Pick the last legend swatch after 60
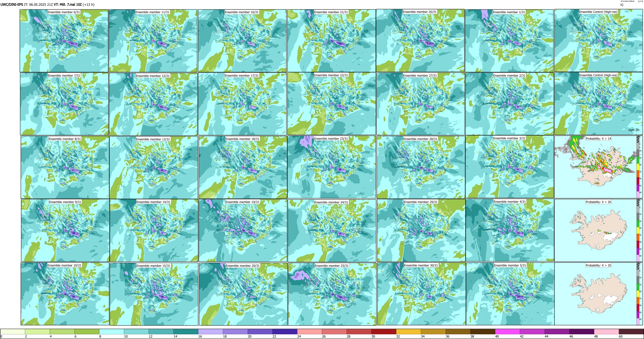The image size is (644, 339). (x=631, y=332)
